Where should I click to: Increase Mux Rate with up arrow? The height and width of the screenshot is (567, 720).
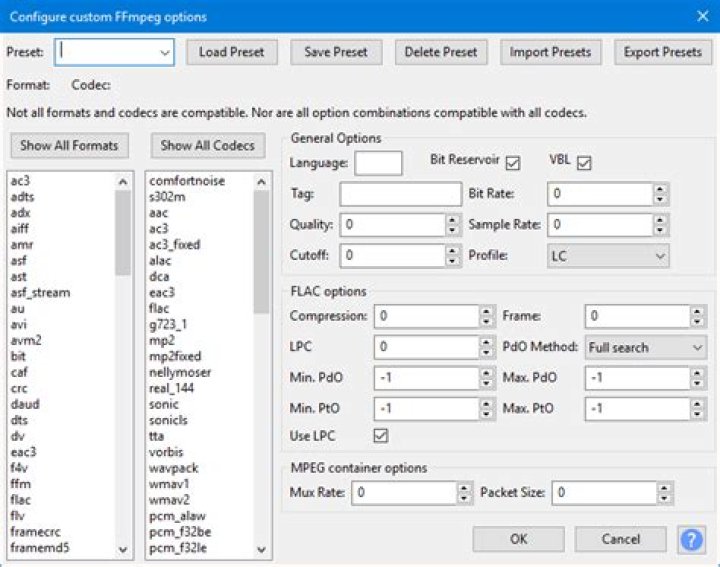(x=464, y=488)
